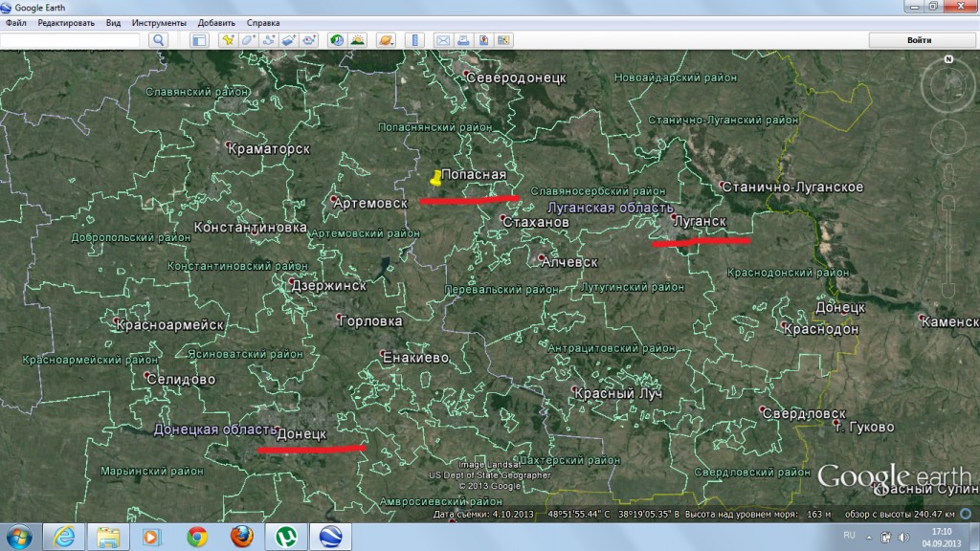The image size is (980, 551).
Task: Open the Файл menu
Action: click(x=16, y=22)
